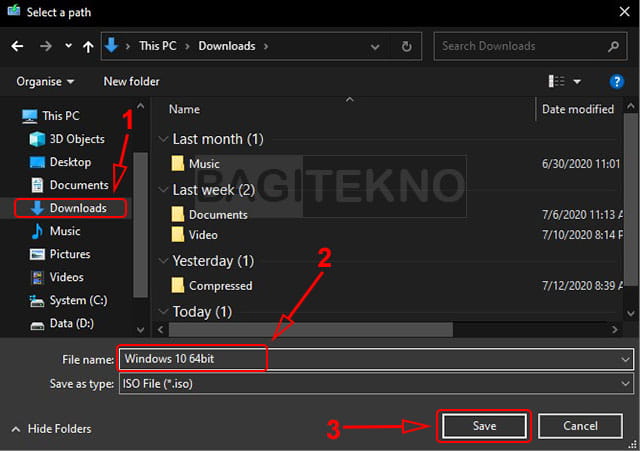The height and width of the screenshot is (451, 640).
Task: Collapse the Last week (2) group
Action: 164,190
